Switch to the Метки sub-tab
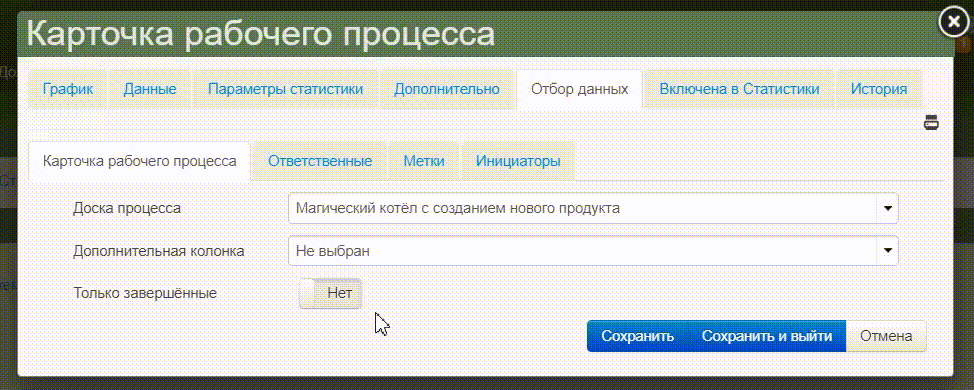Image resolution: width=974 pixels, height=390 pixels. point(424,161)
